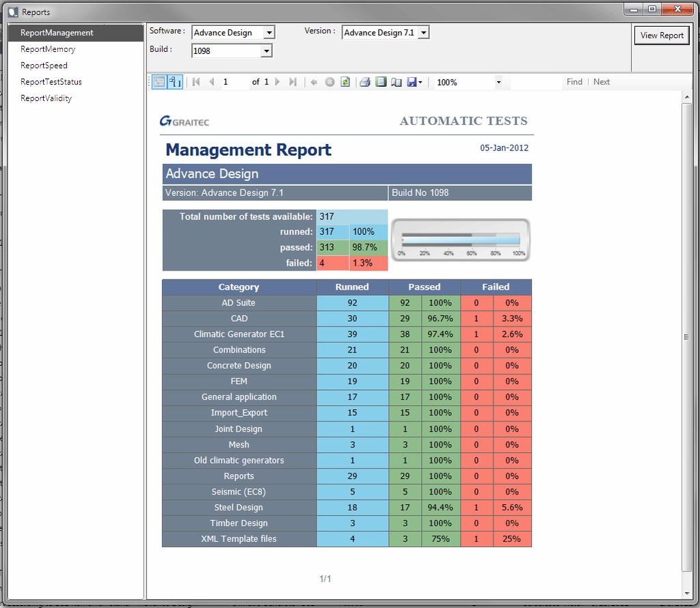Click the pass rate progress gauge

(x=460, y=240)
